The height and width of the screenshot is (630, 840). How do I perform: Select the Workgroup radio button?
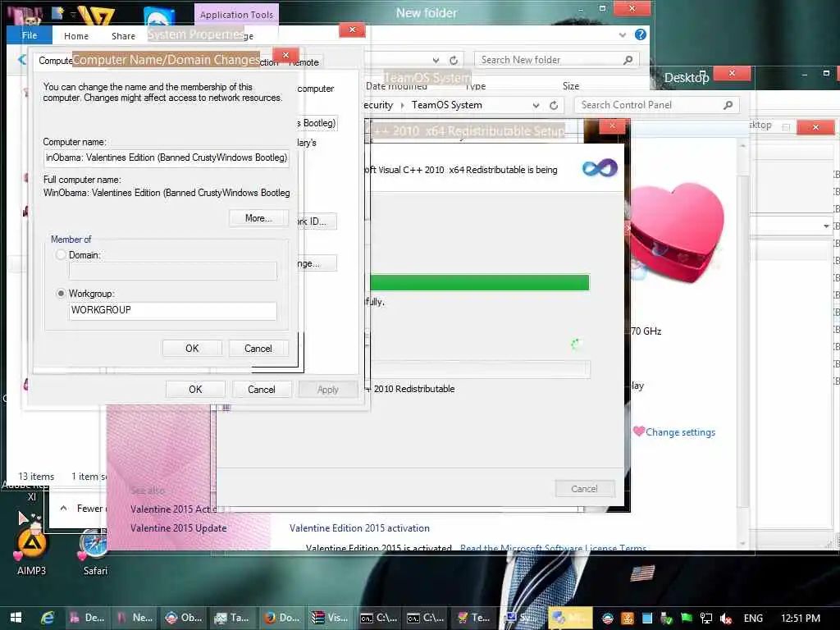pos(61,294)
